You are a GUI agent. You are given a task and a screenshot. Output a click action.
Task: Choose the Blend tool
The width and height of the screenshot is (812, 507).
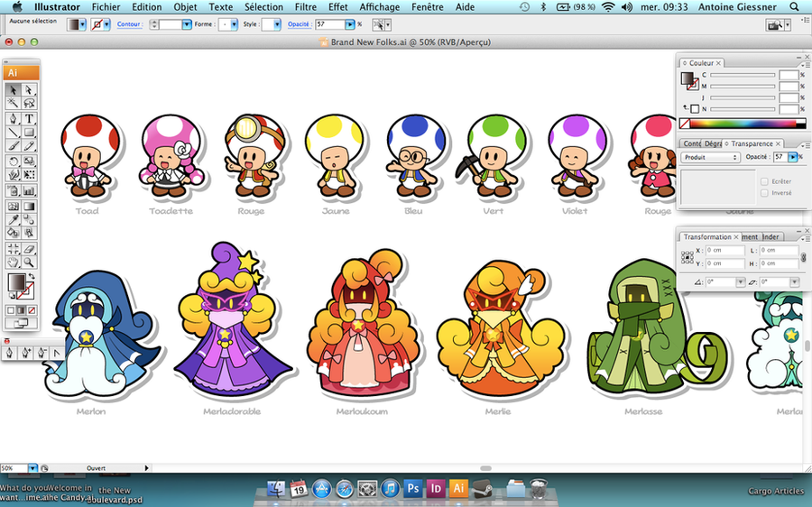click(x=29, y=219)
